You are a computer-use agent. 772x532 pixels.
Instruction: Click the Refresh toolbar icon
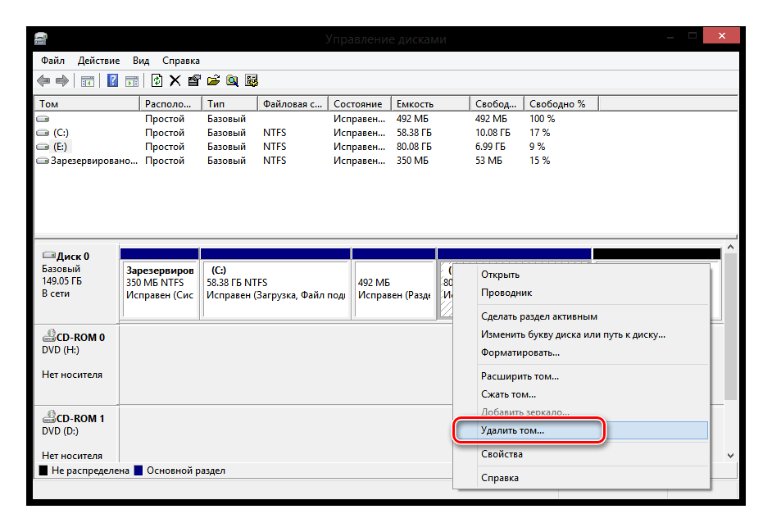pos(157,80)
